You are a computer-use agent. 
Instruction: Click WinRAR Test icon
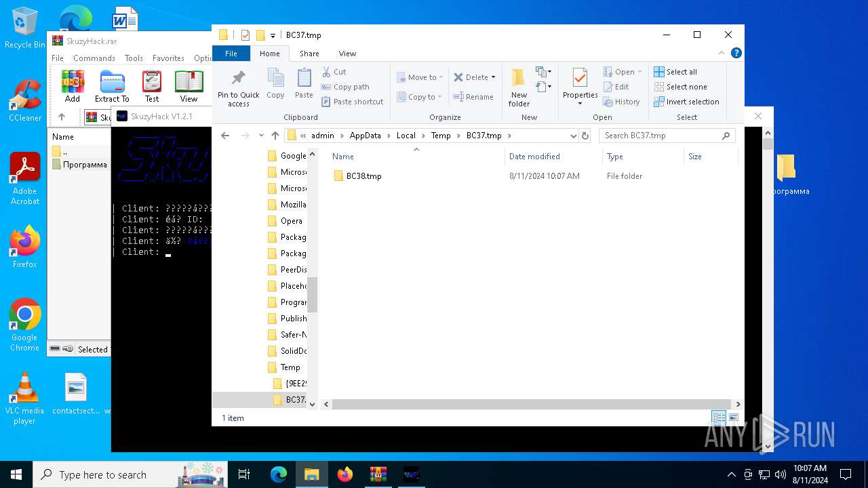(152, 86)
